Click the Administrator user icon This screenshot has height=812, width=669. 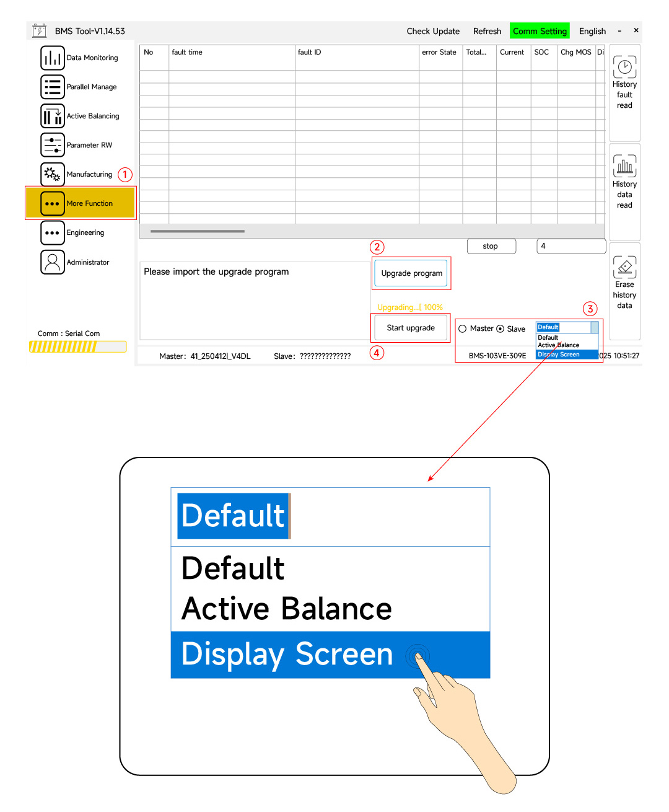(x=53, y=262)
